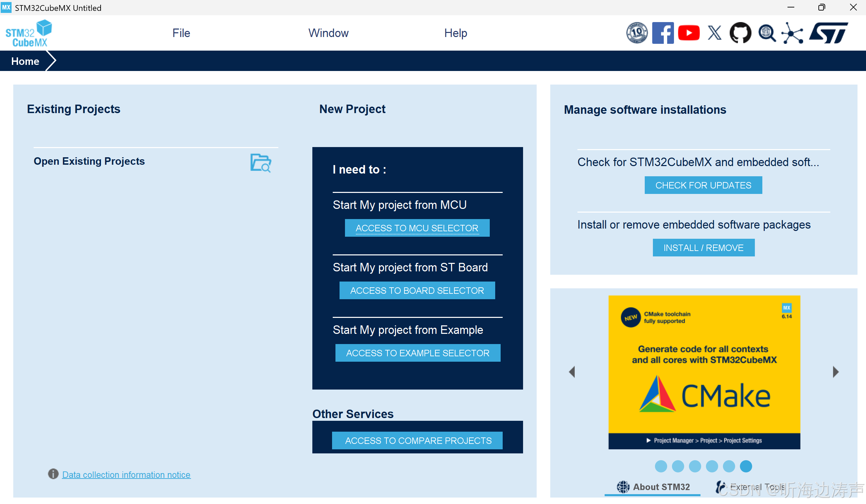Open the GitHub icon link
Viewport: 866px width, 504px height.
(741, 33)
